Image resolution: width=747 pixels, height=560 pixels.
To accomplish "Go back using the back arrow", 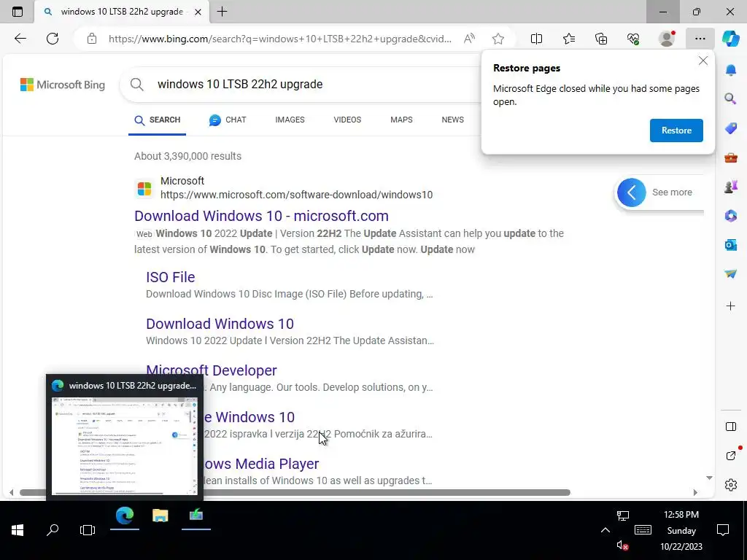I will point(20,39).
